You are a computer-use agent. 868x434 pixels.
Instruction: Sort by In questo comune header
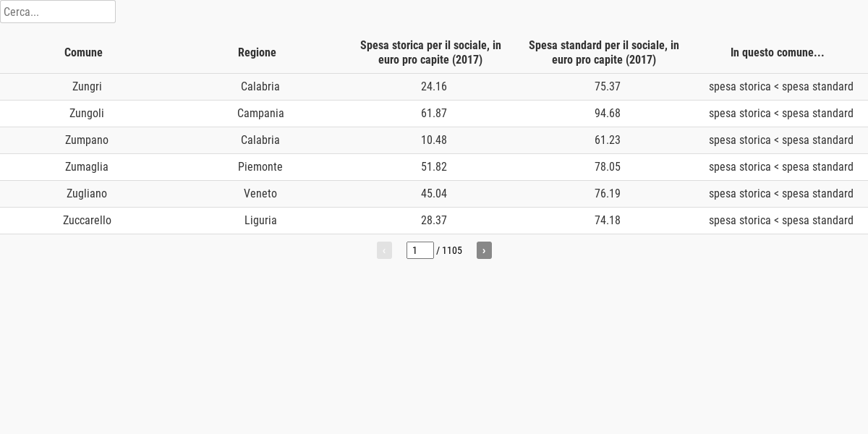(x=778, y=52)
